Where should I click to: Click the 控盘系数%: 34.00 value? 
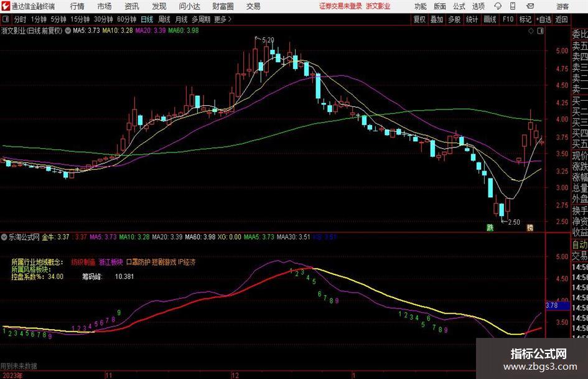click(37, 276)
